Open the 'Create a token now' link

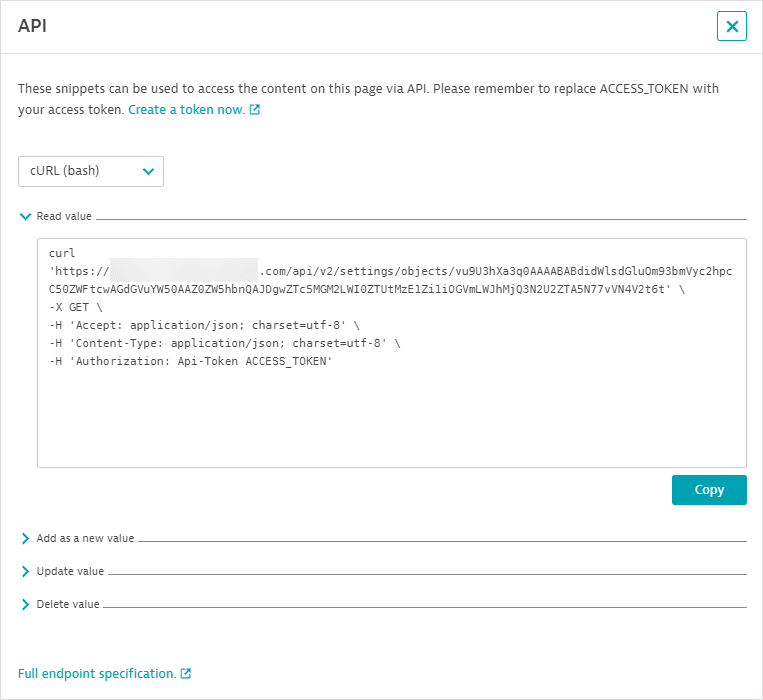pyautogui.click(x=186, y=110)
